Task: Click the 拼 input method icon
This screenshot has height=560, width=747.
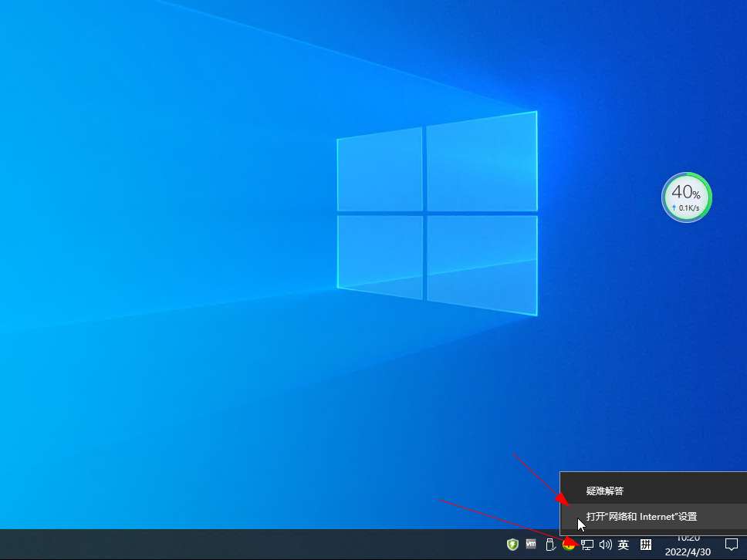Action: tap(646, 545)
